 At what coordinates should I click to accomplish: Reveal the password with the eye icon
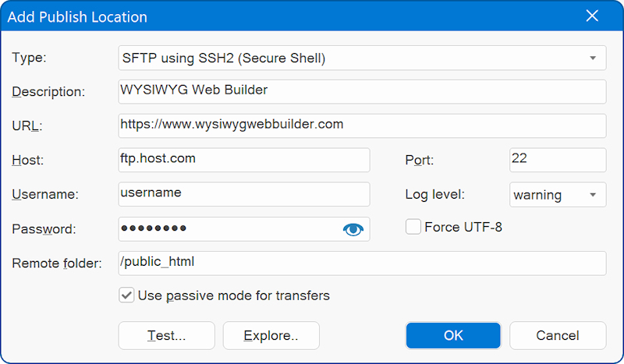(x=353, y=229)
